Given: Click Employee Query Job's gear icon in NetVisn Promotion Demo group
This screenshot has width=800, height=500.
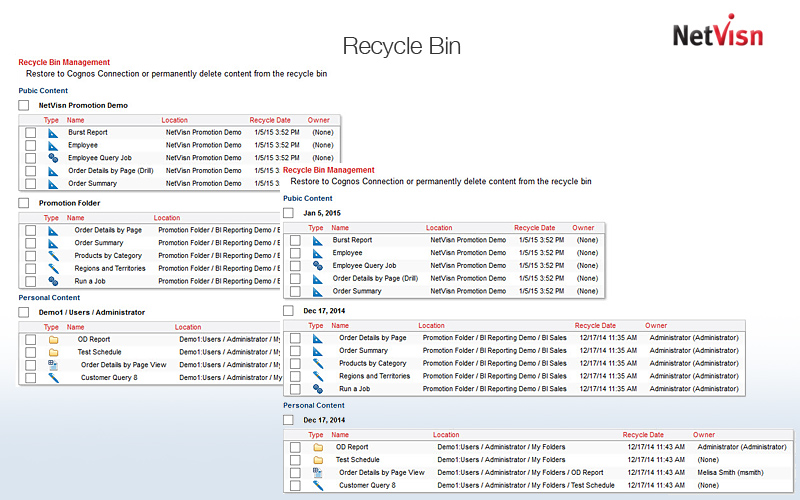Looking at the screenshot, I should point(53,158).
